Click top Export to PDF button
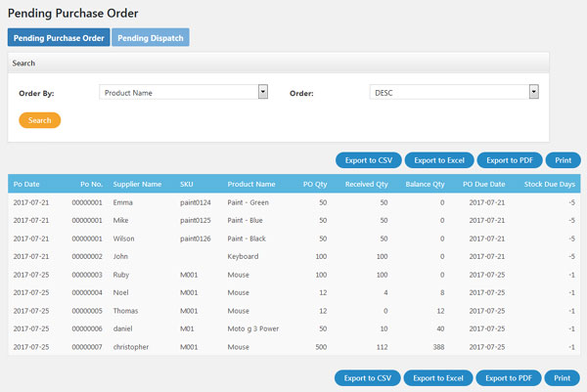 510,160
